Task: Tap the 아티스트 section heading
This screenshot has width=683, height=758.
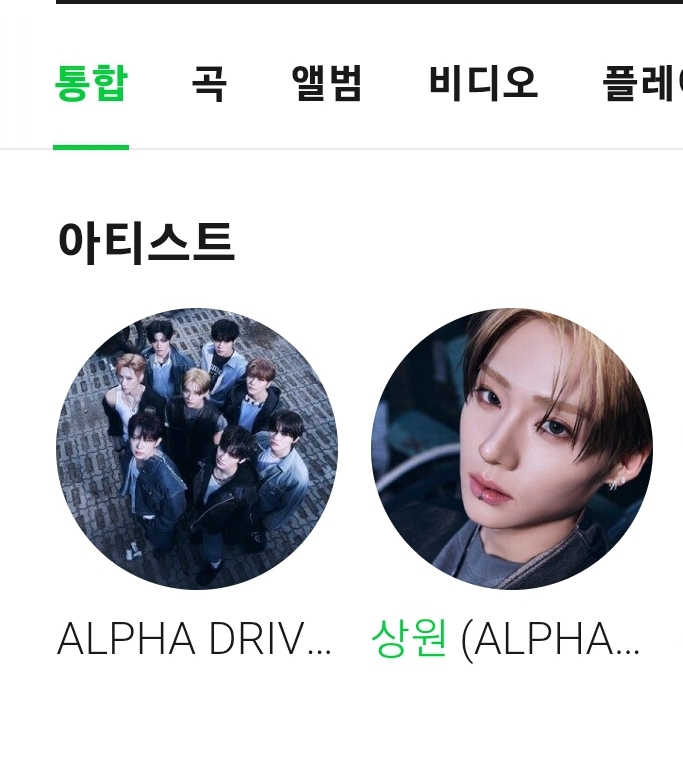Action: pyautogui.click(x=146, y=242)
